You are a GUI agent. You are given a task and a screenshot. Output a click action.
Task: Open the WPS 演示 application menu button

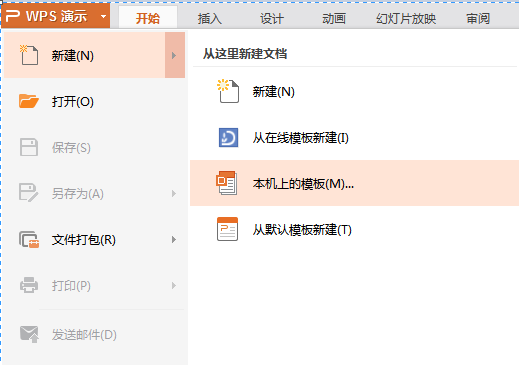(x=55, y=16)
